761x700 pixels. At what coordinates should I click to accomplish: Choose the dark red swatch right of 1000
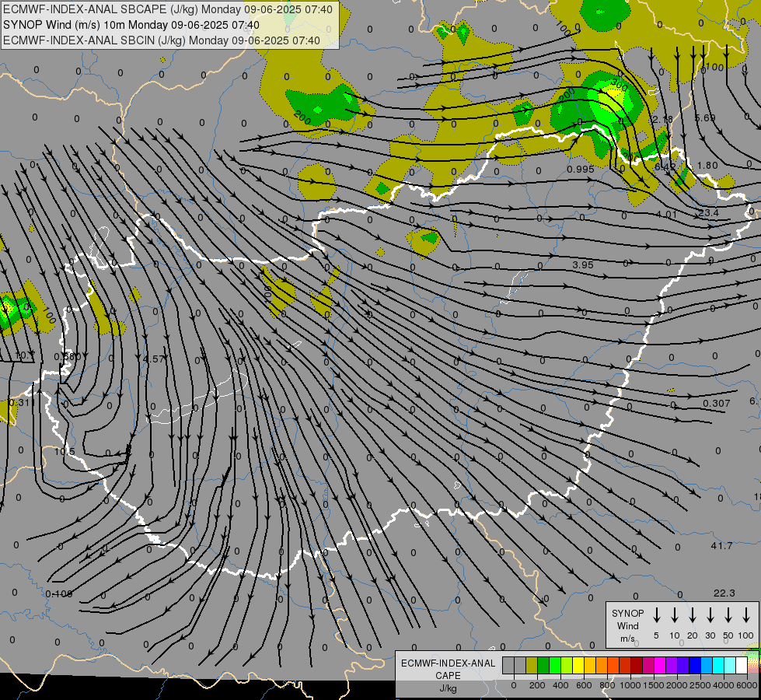637,666
